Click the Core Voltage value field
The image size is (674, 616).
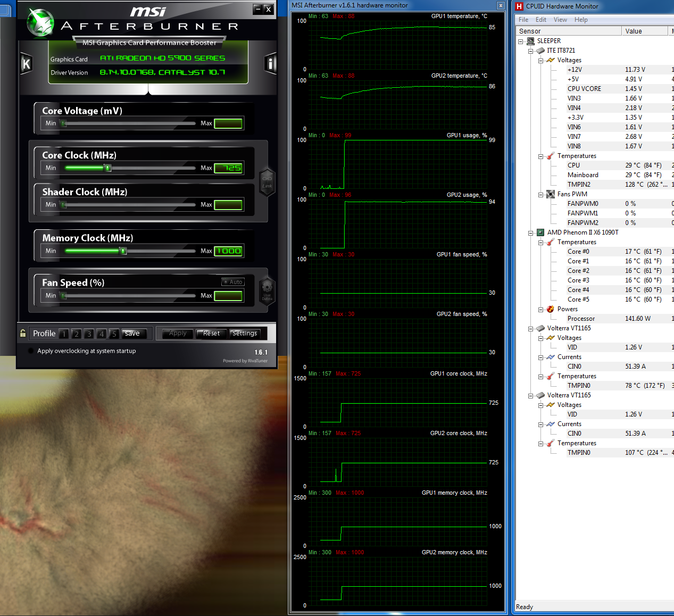(x=229, y=123)
